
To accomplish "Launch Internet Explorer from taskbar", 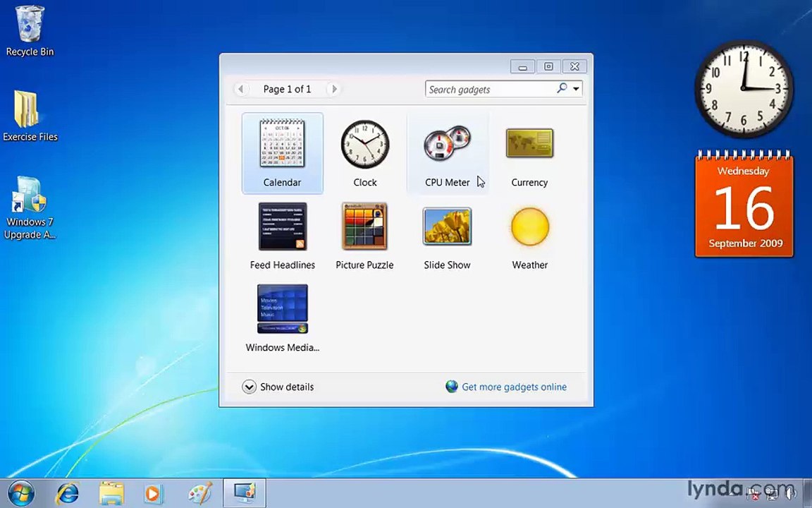I will [68, 493].
